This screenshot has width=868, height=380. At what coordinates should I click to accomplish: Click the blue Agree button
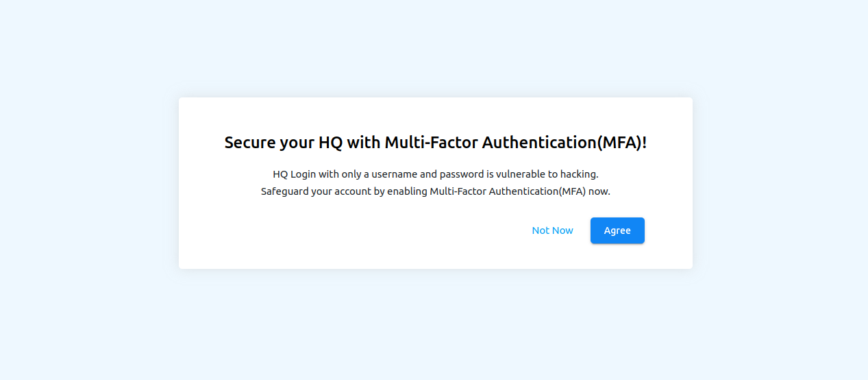617,230
